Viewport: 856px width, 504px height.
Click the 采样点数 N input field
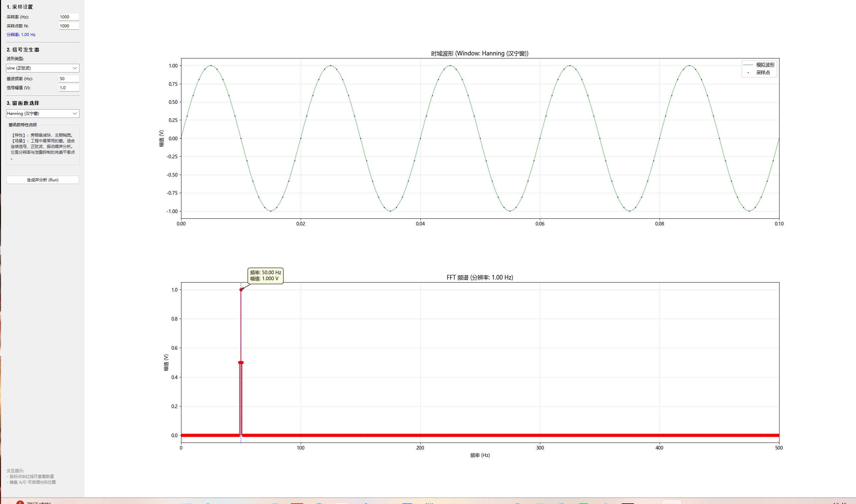click(68, 26)
